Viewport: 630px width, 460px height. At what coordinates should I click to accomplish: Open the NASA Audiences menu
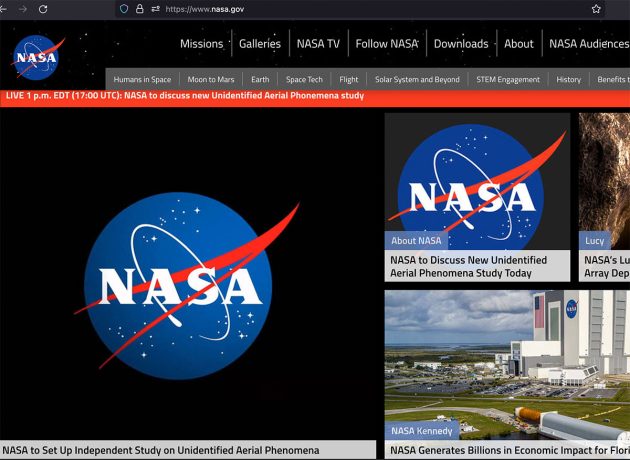(x=589, y=44)
